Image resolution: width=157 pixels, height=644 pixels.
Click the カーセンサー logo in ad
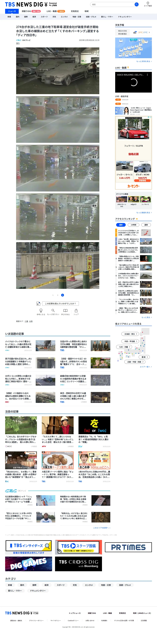[x=134, y=186]
